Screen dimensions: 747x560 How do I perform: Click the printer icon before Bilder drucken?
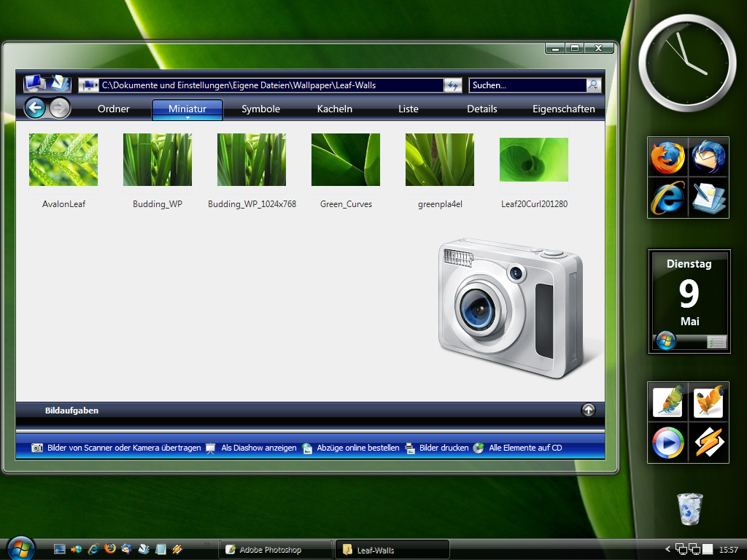click(410, 448)
